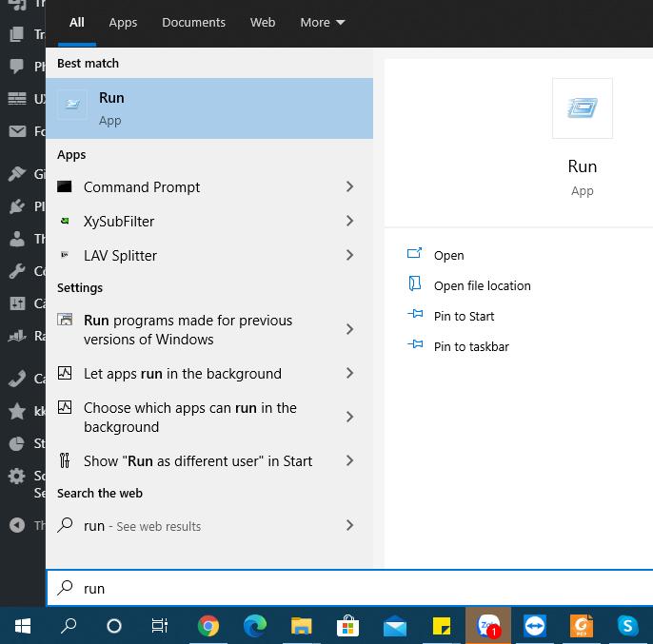Switch to the Documents search tab
This screenshot has width=653, height=644.
(x=193, y=23)
